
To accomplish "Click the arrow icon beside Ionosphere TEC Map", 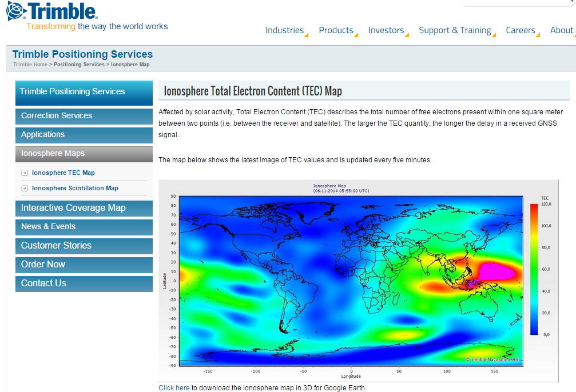I will [25, 172].
